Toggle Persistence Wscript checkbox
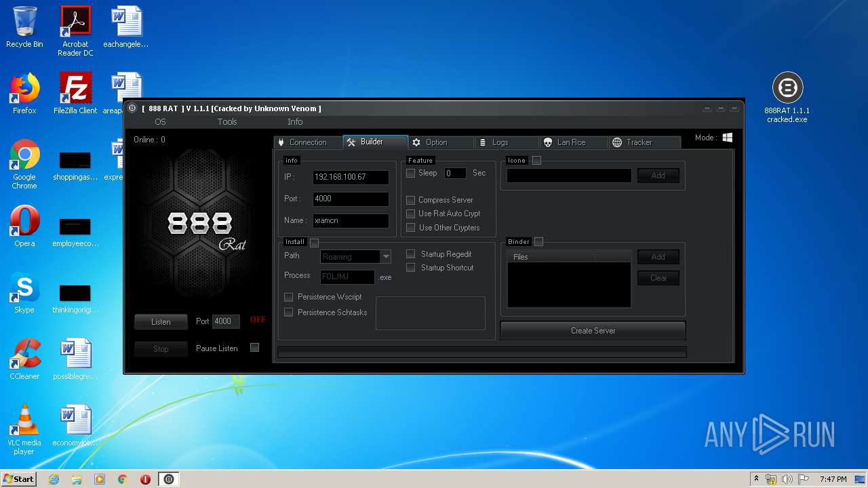 [288, 297]
